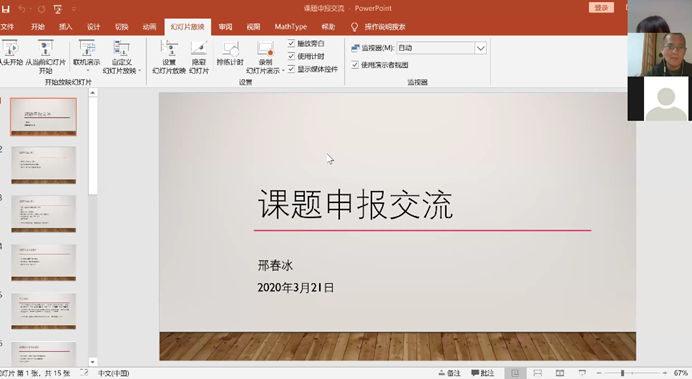
Task: Click the 登录 sign-in button
Action: click(x=601, y=8)
